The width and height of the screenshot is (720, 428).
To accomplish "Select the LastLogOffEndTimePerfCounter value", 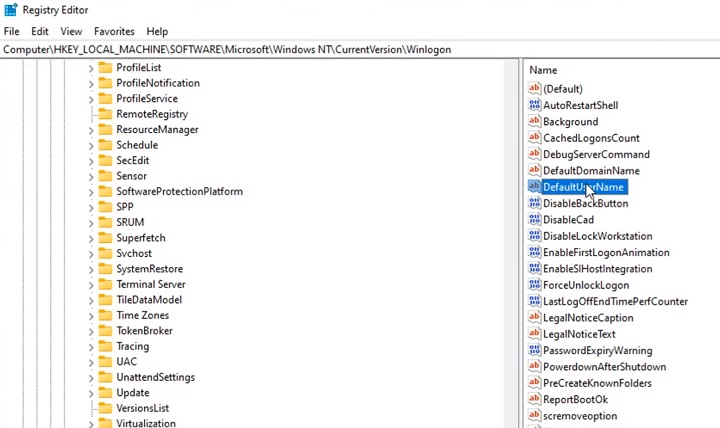I will [x=615, y=301].
